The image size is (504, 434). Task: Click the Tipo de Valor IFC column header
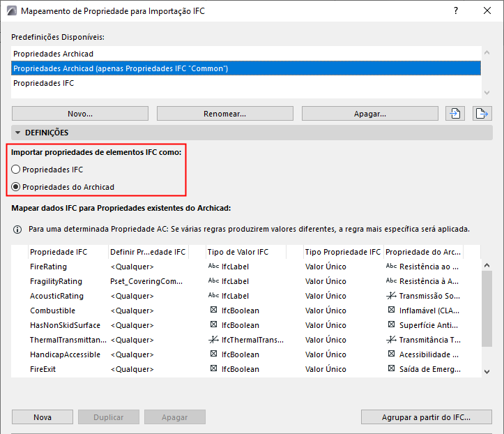(x=246, y=252)
